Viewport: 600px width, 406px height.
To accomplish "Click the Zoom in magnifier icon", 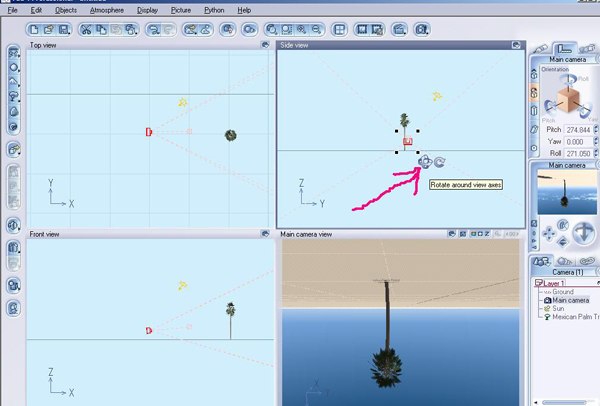I will coord(302,29).
